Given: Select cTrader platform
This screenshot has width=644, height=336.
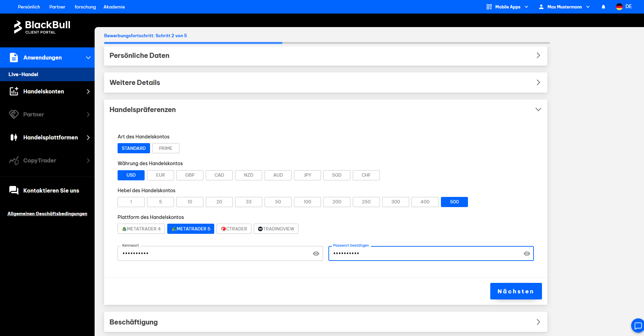Looking at the screenshot, I should pos(234,229).
